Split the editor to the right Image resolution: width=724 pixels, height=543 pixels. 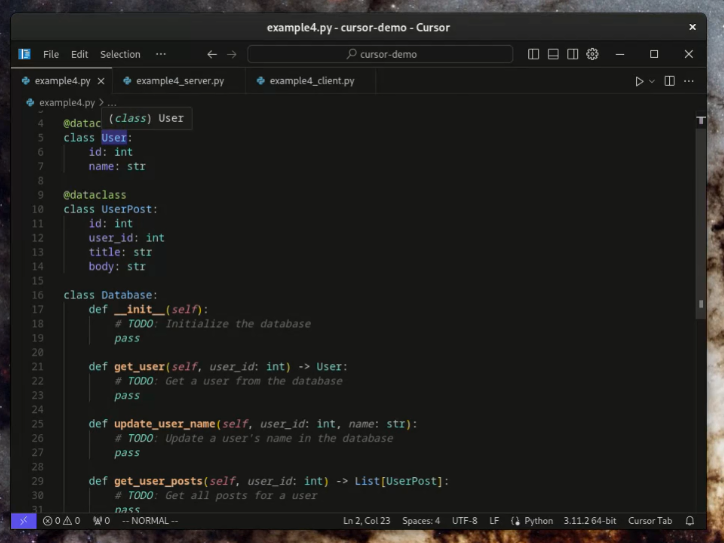point(670,81)
